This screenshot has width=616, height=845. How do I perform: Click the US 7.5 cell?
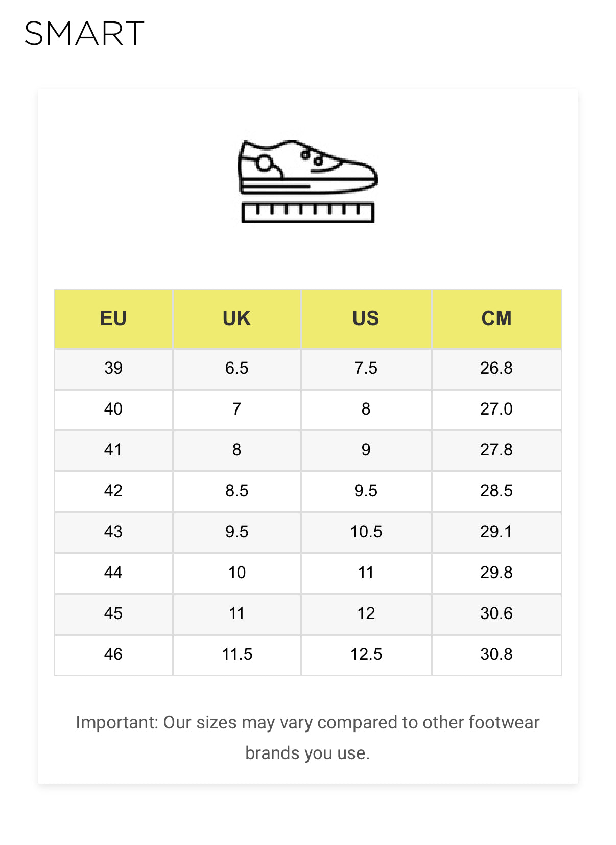point(366,368)
